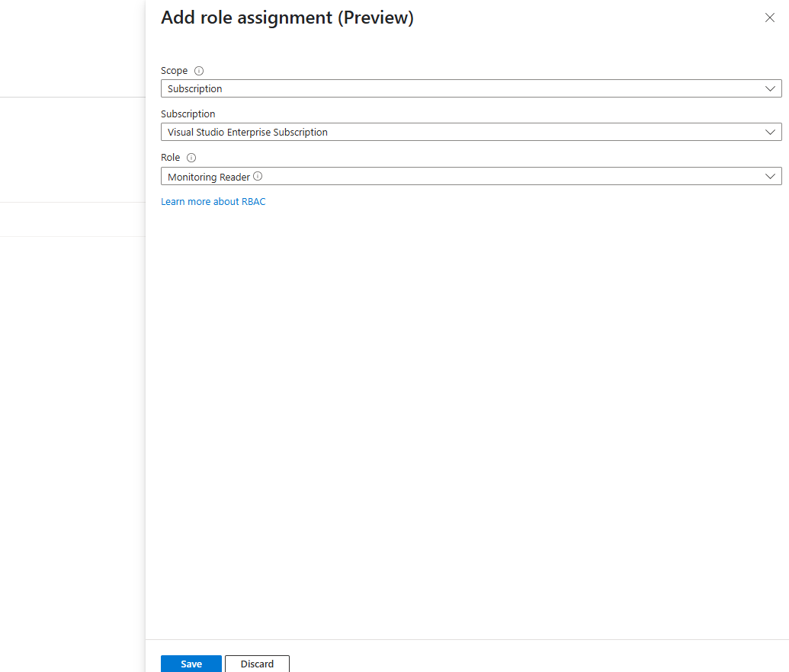Expand the Subscription dropdown chevron arrow
The width and height of the screenshot is (789, 672).
769,133
